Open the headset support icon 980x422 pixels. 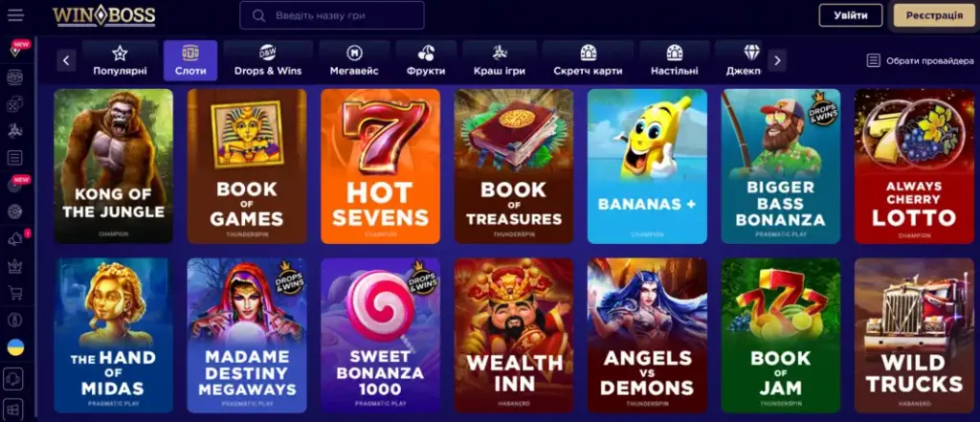(14, 380)
